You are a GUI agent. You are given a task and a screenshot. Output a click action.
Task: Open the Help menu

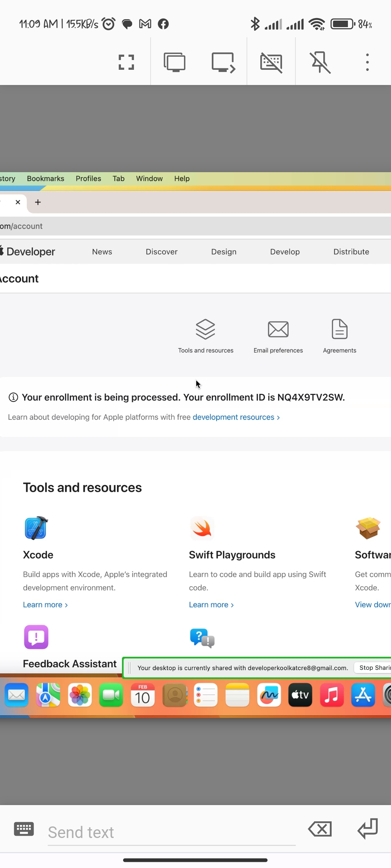[182, 179]
